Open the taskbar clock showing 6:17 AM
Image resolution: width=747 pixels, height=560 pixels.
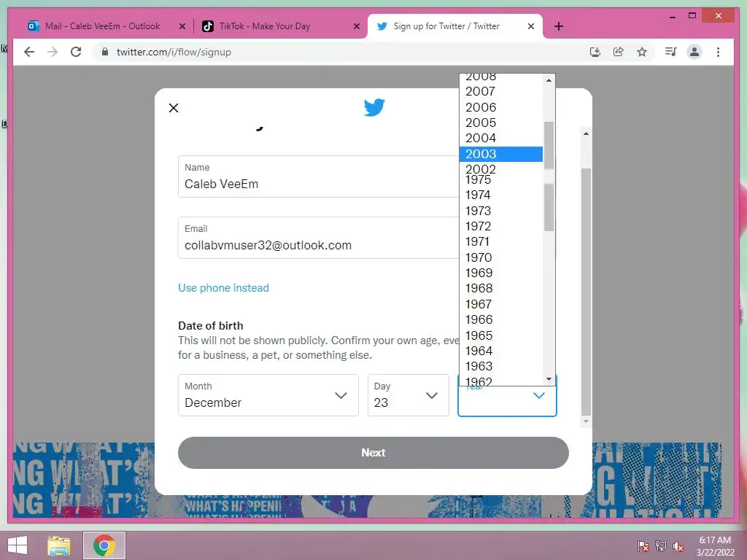[715, 546]
